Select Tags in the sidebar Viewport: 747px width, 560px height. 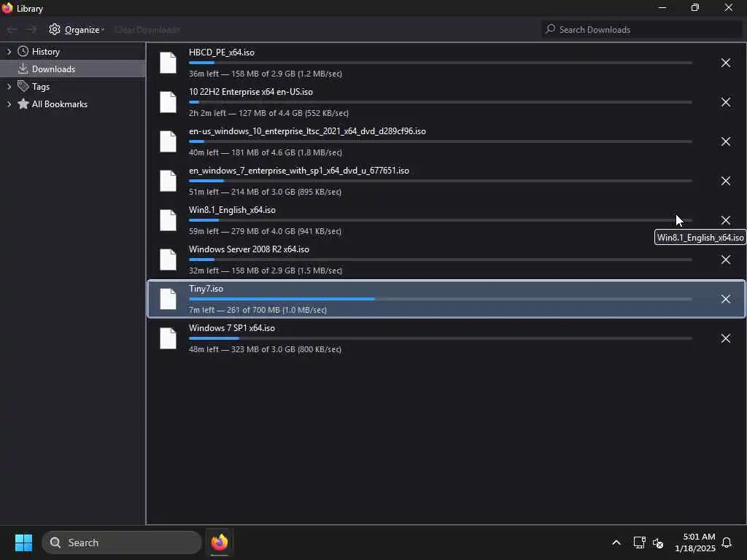tap(41, 87)
